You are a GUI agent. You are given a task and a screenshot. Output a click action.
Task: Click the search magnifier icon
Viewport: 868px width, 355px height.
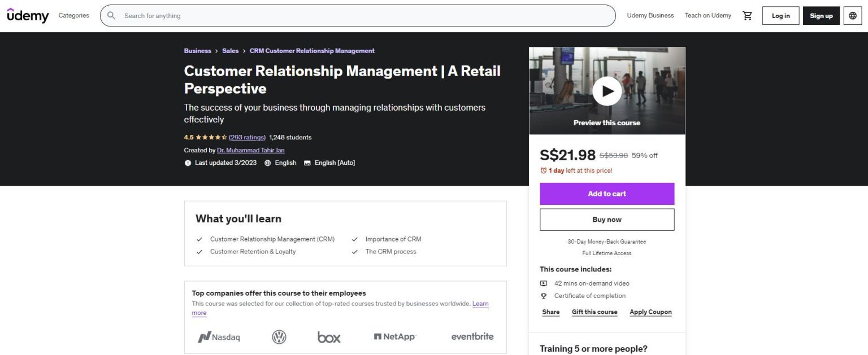click(111, 15)
